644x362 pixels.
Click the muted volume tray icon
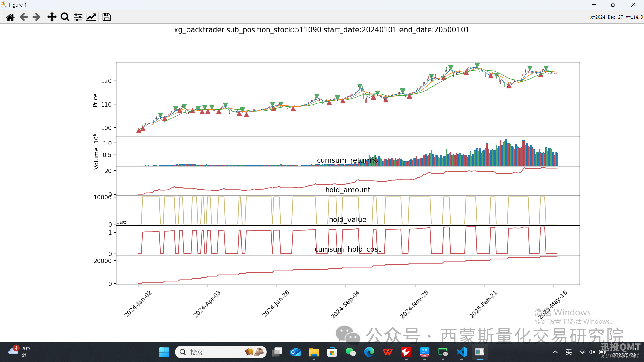tap(592, 352)
